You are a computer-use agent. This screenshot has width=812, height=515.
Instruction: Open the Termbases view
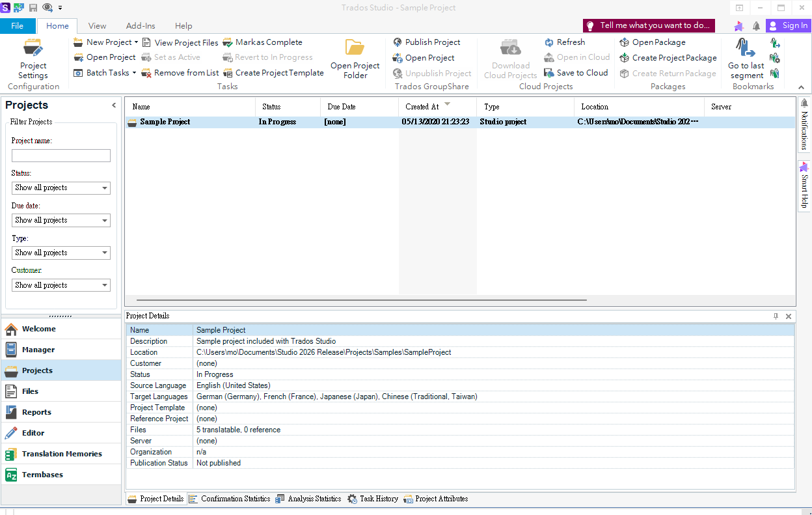point(61,475)
